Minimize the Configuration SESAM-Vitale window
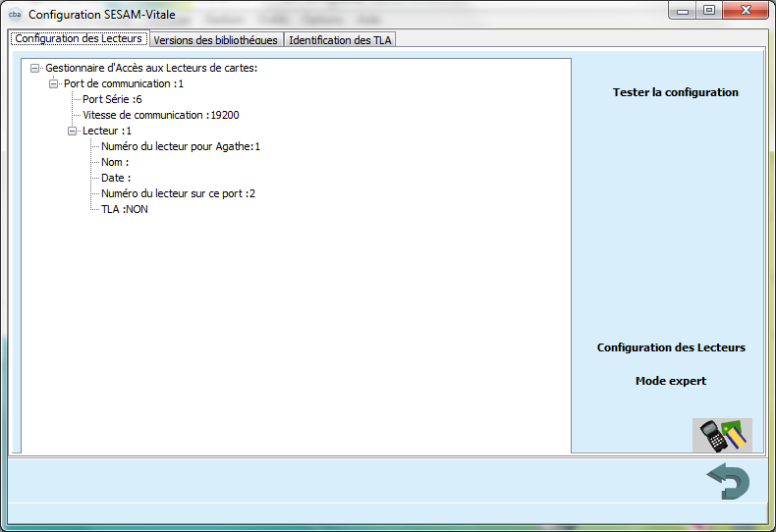This screenshot has width=776, height=532. tap(683, 11)
